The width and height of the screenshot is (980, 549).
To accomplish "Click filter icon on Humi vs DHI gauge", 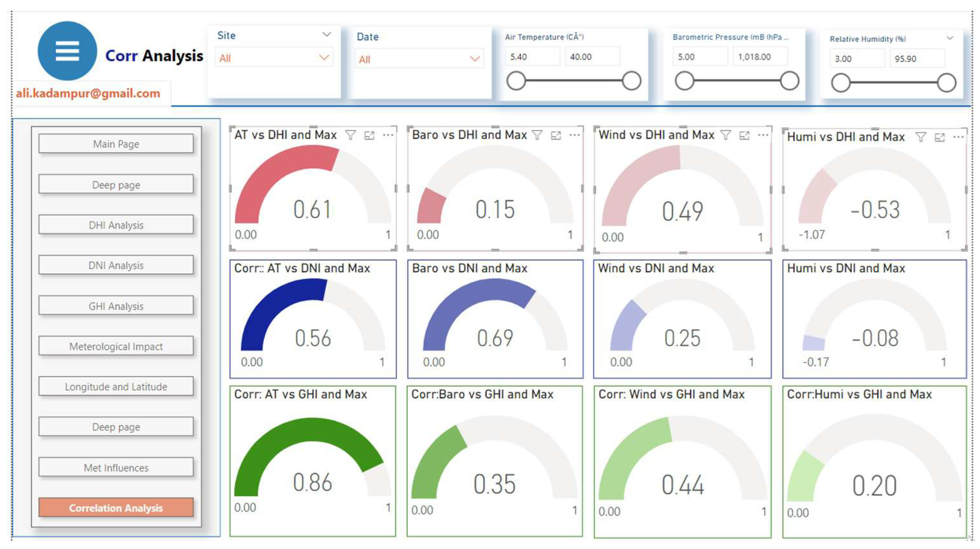I will 921,137.
